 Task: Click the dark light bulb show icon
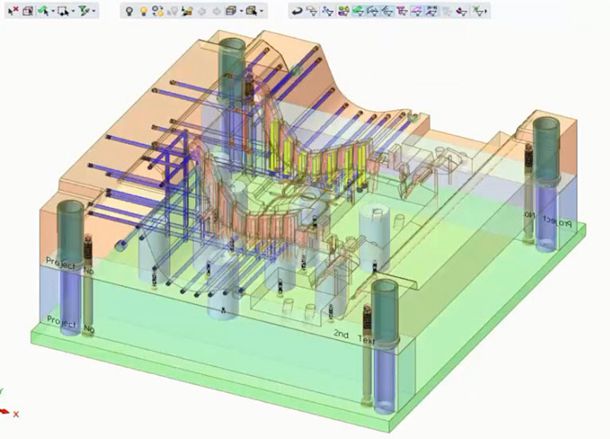pyautogui.click(x=129, y=10)
